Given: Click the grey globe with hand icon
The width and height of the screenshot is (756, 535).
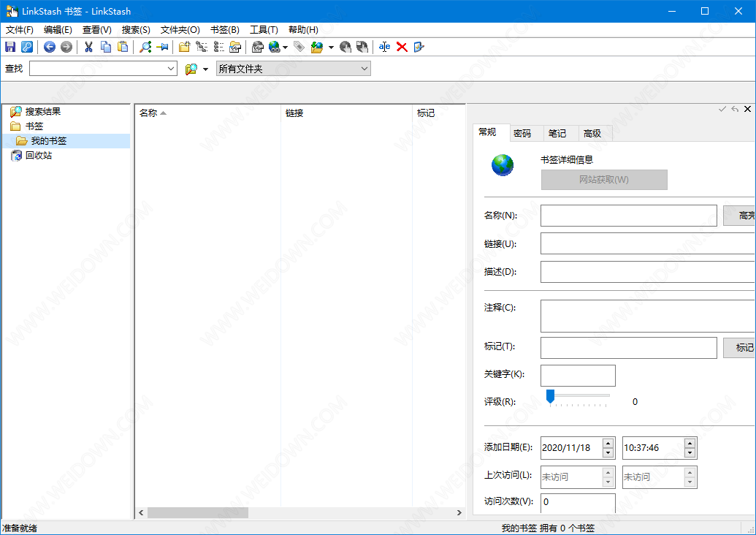Looking at the screenshot, I should click(345, 47).
